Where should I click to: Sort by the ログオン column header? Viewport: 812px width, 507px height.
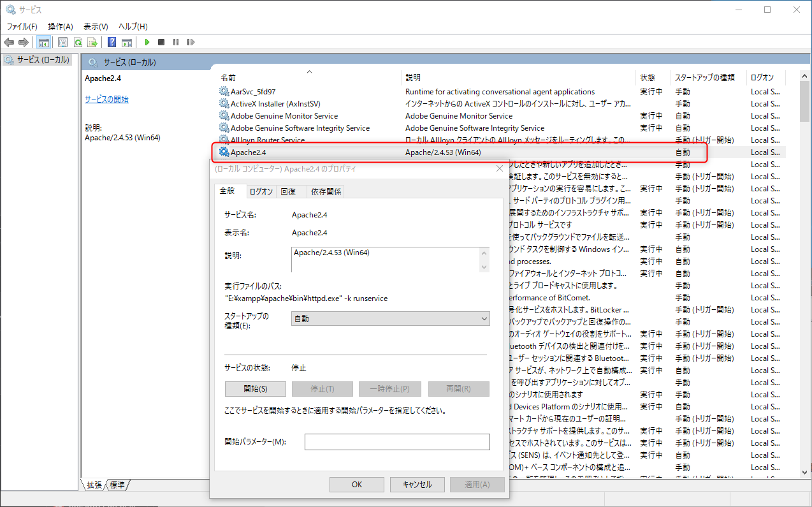(766, 77)
